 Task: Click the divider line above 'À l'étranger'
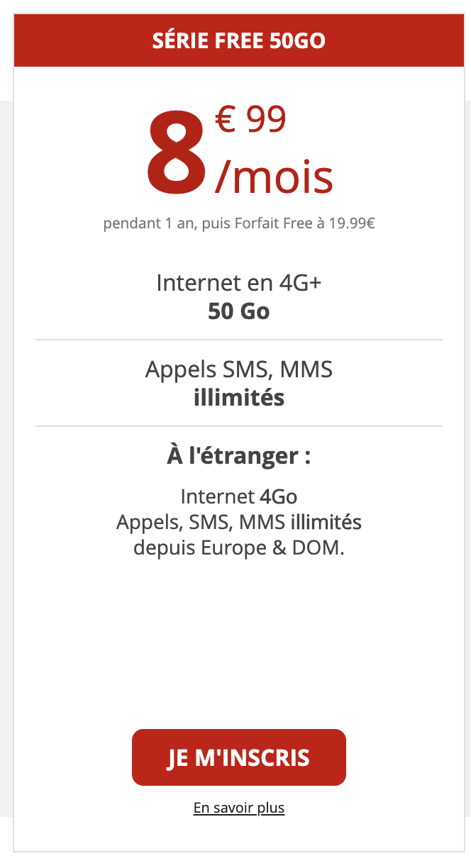pyautogui.click(x=238, y=426)
